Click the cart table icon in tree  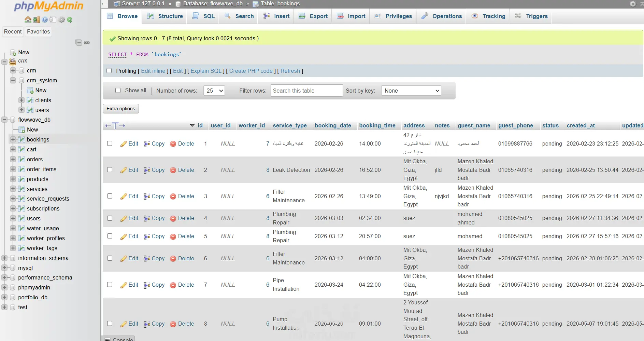tap(22, 149)
